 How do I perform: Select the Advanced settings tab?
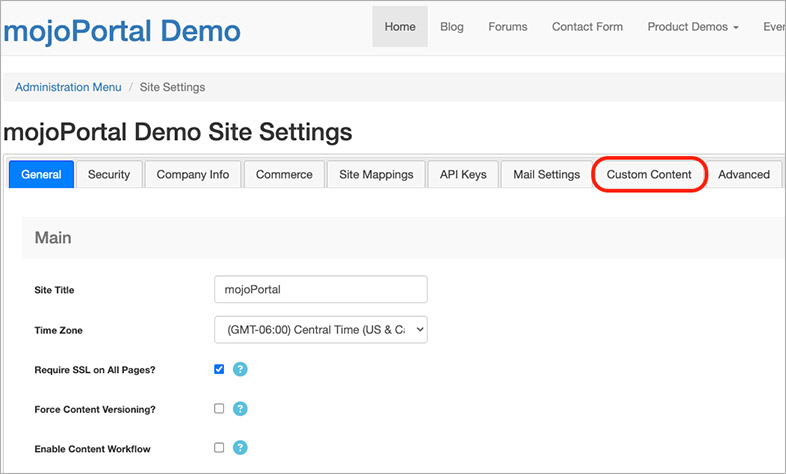[744, 174]
